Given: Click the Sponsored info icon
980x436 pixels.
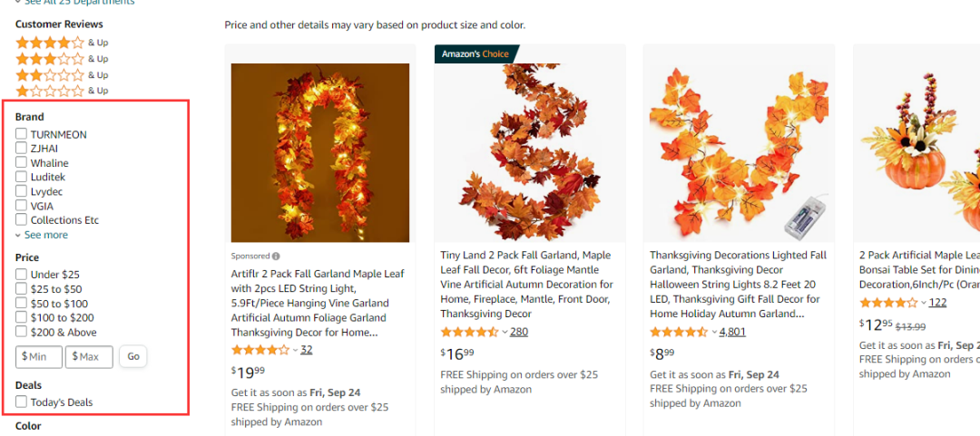Looking at the screenshot, I should 276,257.
